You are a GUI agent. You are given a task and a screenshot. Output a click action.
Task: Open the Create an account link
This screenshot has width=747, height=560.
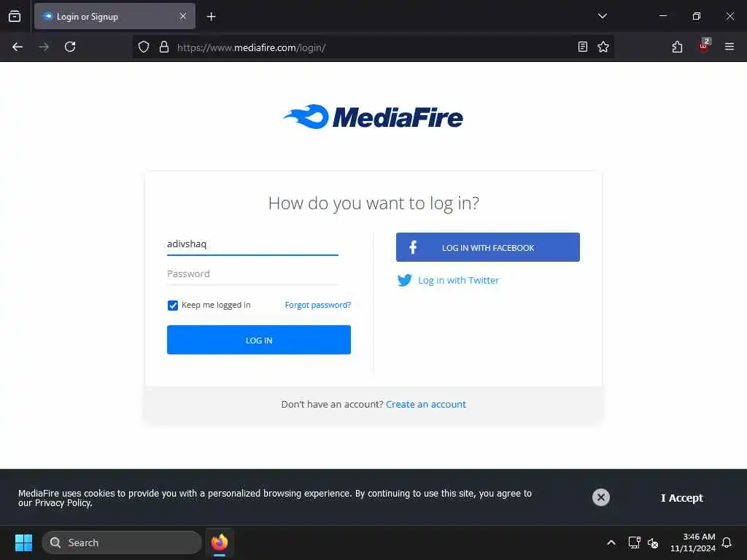(x=426, y=404)
